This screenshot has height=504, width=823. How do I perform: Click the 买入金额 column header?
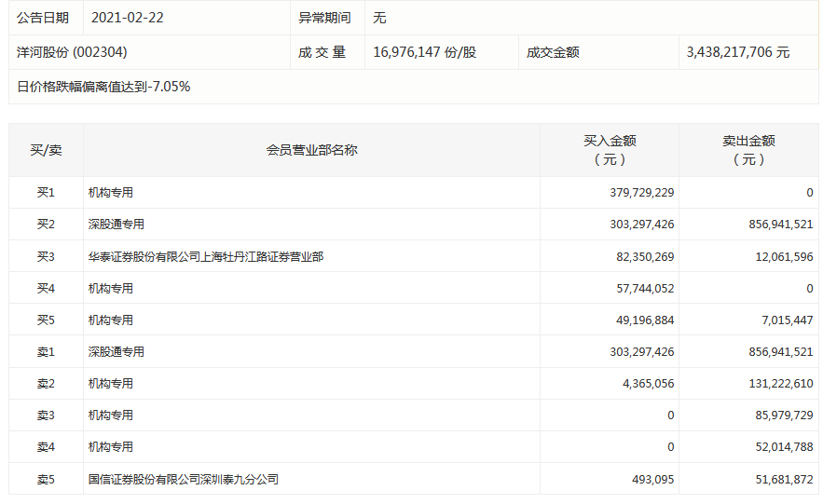point(610,150)
